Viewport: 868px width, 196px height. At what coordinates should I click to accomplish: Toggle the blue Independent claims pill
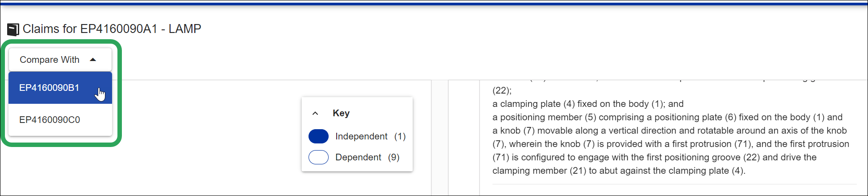pyautogui.click(x=318, y=136)
